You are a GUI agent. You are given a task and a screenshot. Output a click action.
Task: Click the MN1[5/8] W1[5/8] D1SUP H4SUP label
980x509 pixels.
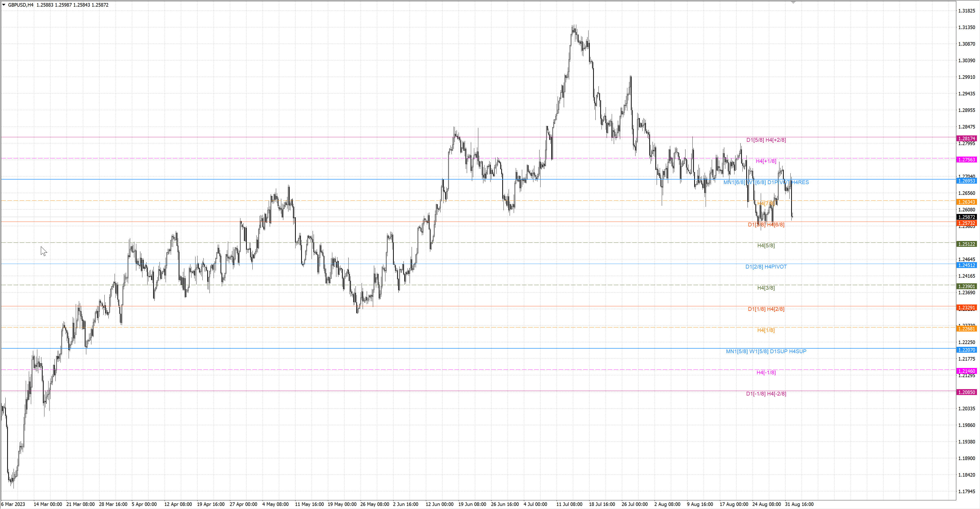pos(766,351)
